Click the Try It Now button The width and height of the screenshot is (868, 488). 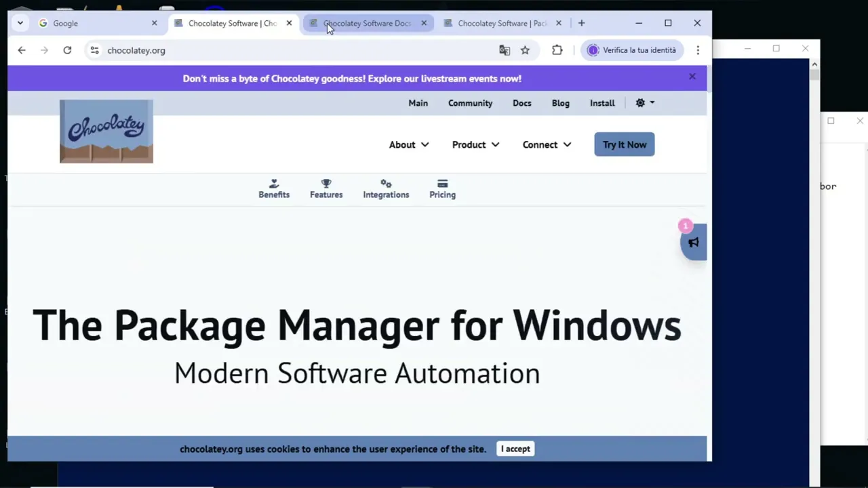click(x=625, y=144)
